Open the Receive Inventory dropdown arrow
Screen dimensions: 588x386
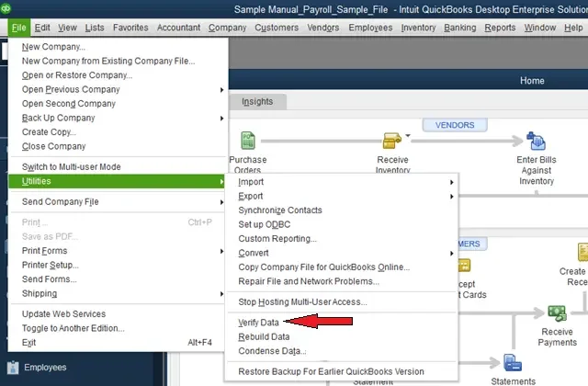(408, 136)
